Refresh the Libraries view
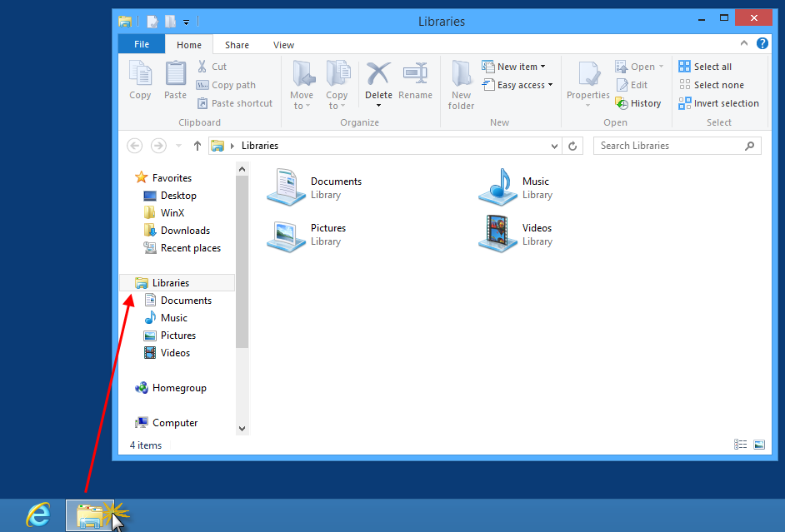The image size is (785, 532). pyautogui.click(x=572, y=145)
